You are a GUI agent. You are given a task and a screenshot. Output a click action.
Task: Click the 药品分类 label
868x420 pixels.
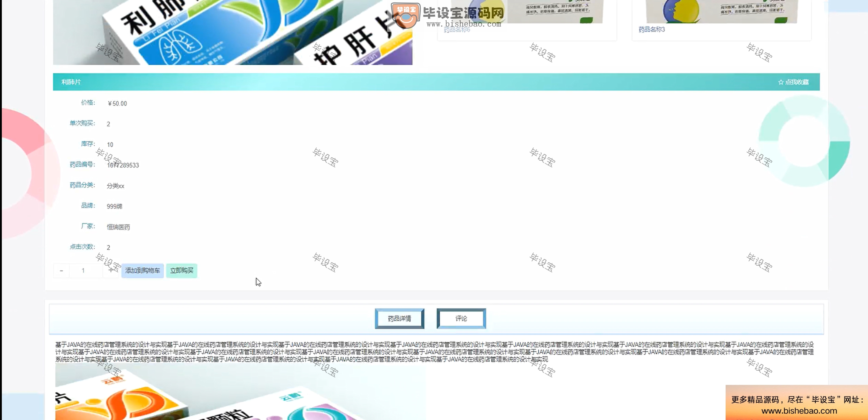(x=82, y=185)
